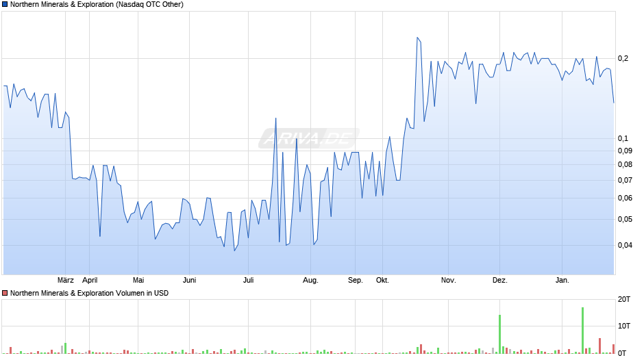
Task: Click the tall green volume bar at Dez.
Action: 500,334
